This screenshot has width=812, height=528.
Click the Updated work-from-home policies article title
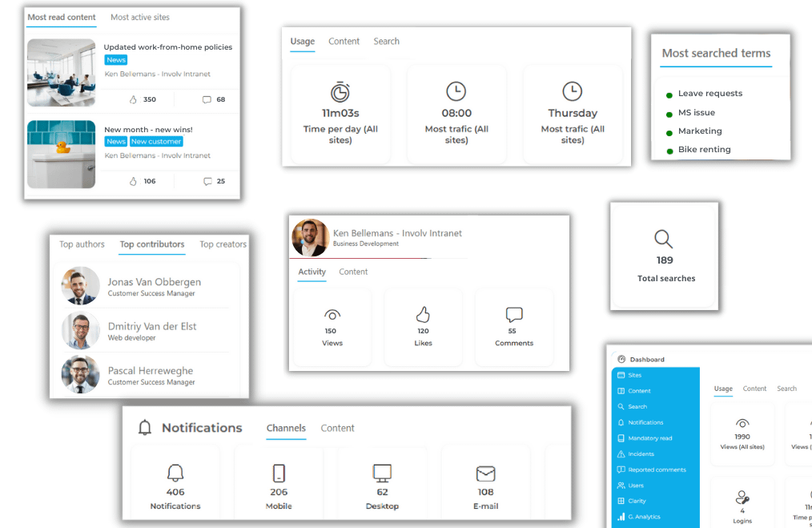coord(167,46)
